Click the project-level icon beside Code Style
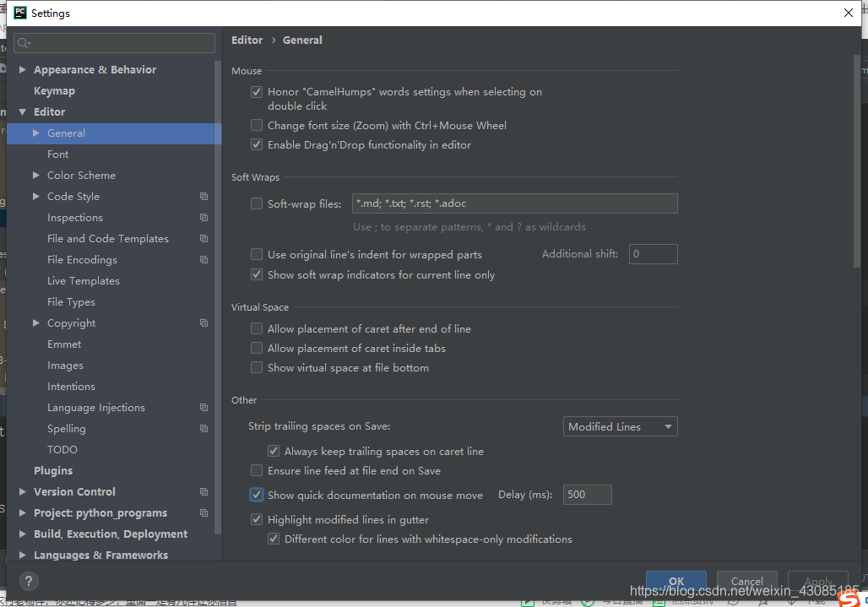This screenshot has width=868, height=607. point(203,197)
